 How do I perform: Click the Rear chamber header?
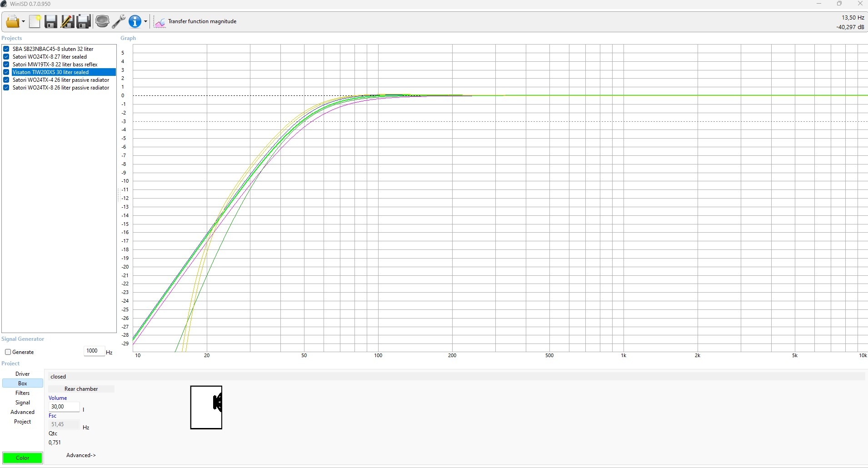click(81, 389)
